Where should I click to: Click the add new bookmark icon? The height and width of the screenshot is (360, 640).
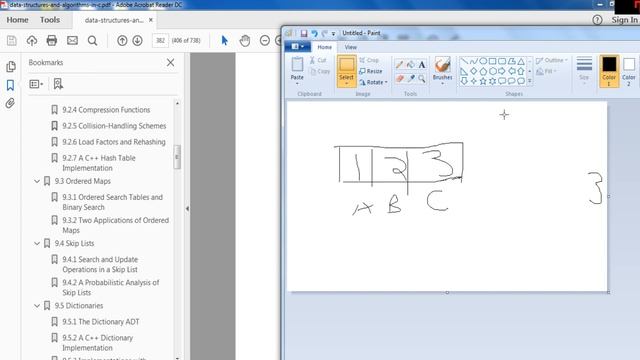pyautogui.click(x=58, y=84)
